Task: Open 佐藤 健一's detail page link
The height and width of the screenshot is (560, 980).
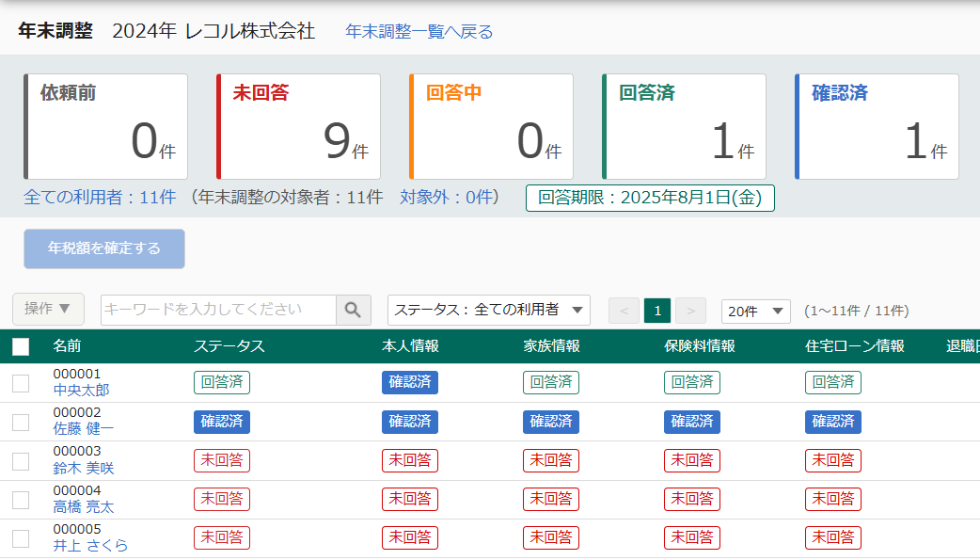Action: [84, 428]
